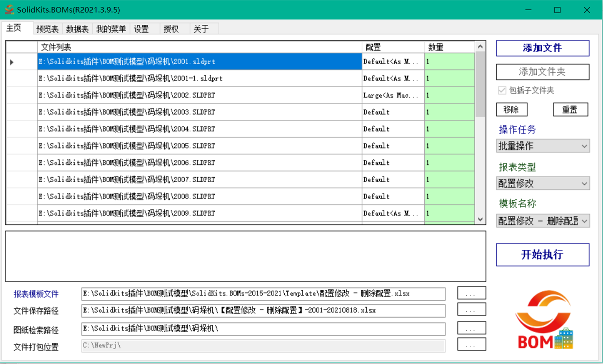Viewport: 603px width, 364px height.
Task: Click the 移除 button
Action: (x=512, y=109)
